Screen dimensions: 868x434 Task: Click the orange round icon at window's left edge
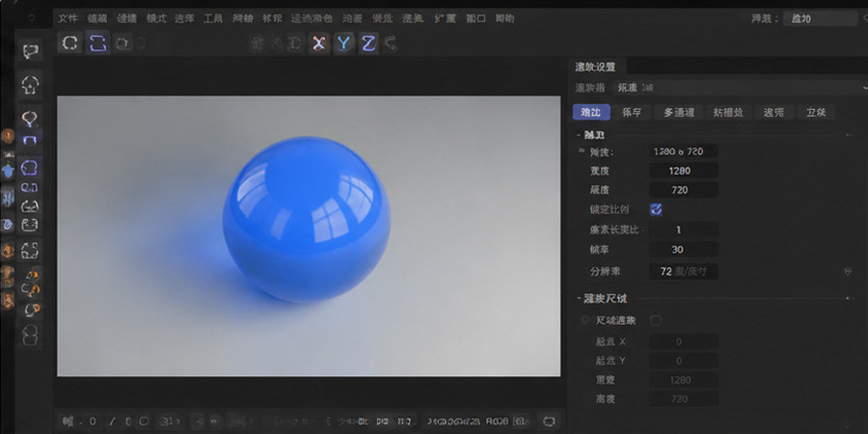click(7, 136)
